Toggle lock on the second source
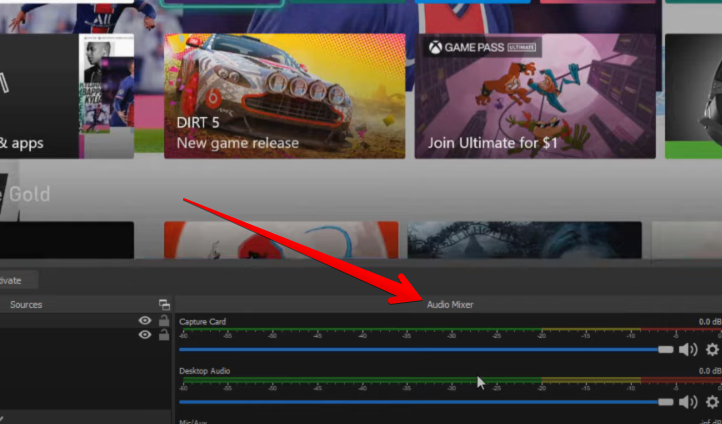The height and width of the screenshot is (424, 722). 164,335
